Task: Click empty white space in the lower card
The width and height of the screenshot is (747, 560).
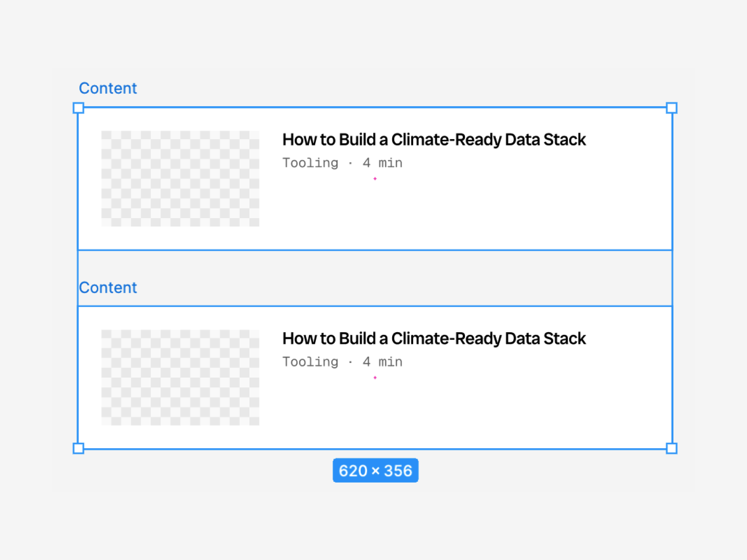Action: [x=506, y=408]
